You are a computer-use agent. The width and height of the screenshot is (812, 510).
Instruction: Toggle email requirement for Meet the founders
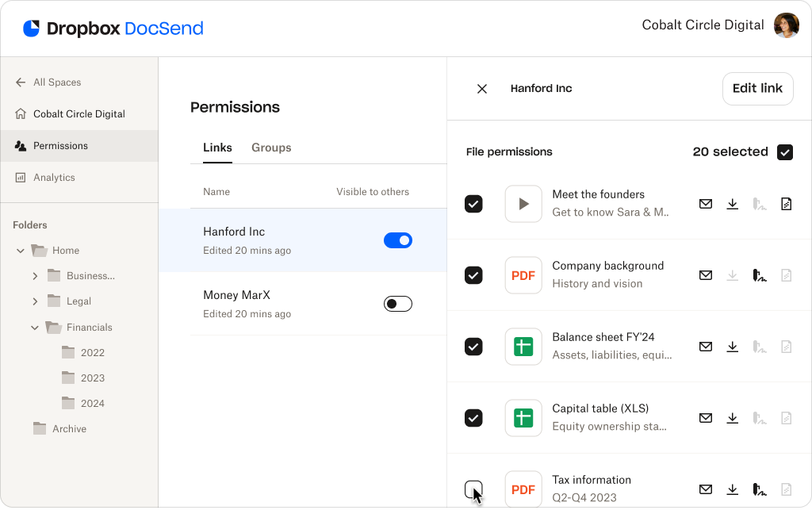705,204
